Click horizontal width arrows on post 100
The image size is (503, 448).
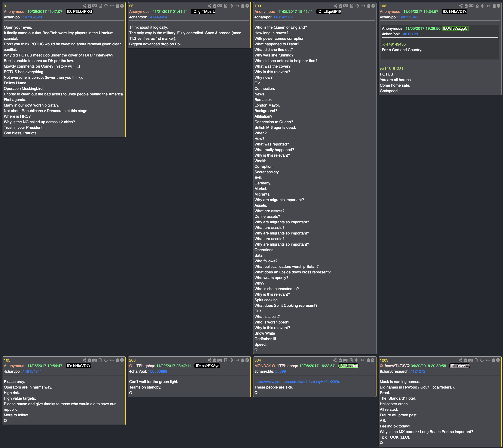click(363, 6)
